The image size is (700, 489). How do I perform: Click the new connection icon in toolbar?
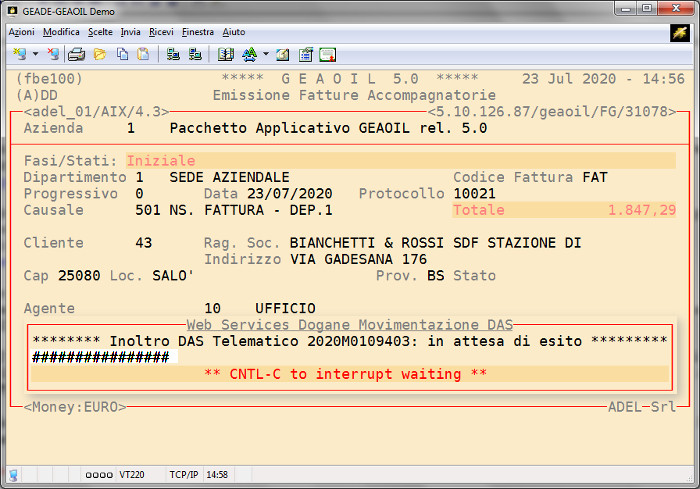(20, 54)
